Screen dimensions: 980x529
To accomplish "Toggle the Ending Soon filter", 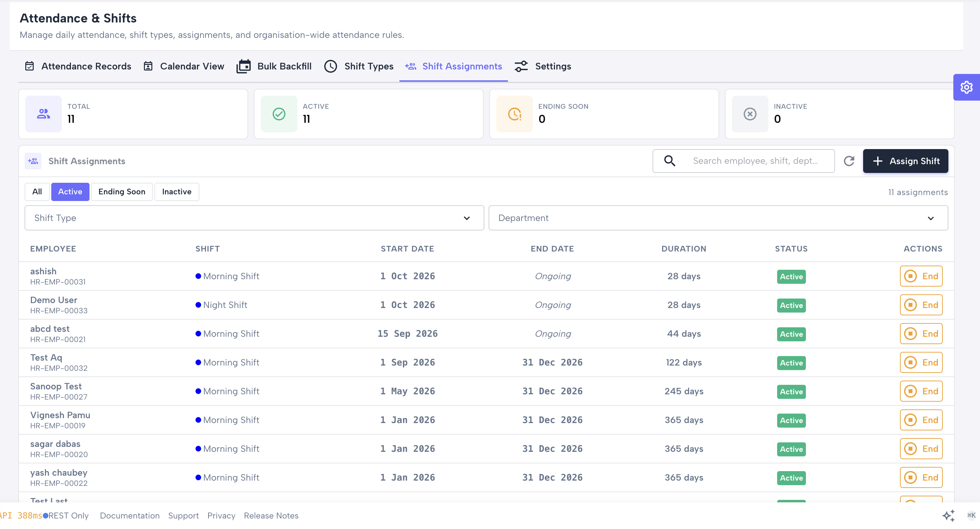I will pos(122,192).
